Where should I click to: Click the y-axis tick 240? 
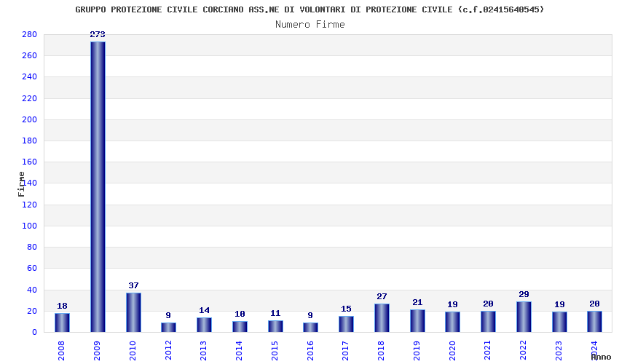pyautogui.click(x=29, y=77)
